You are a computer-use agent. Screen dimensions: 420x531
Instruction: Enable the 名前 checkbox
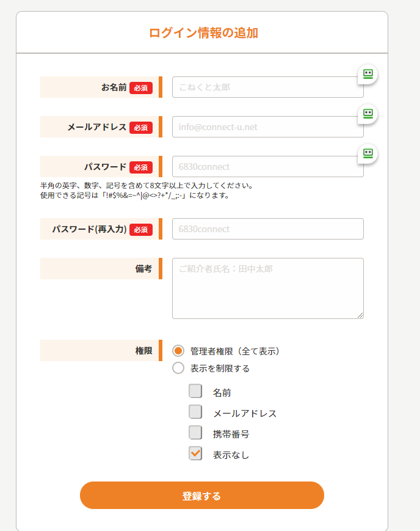pyautogui.click(x=195, y=392)
